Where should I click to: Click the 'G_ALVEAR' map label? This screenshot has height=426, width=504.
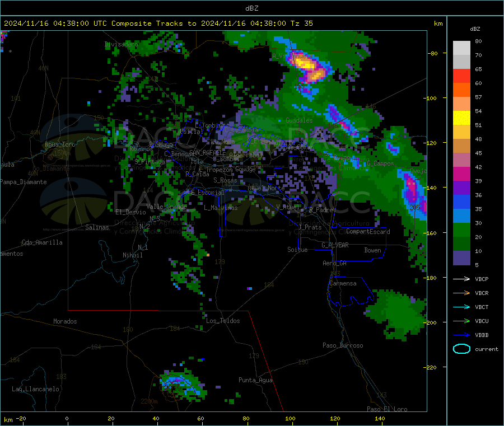tap(335, 245)
